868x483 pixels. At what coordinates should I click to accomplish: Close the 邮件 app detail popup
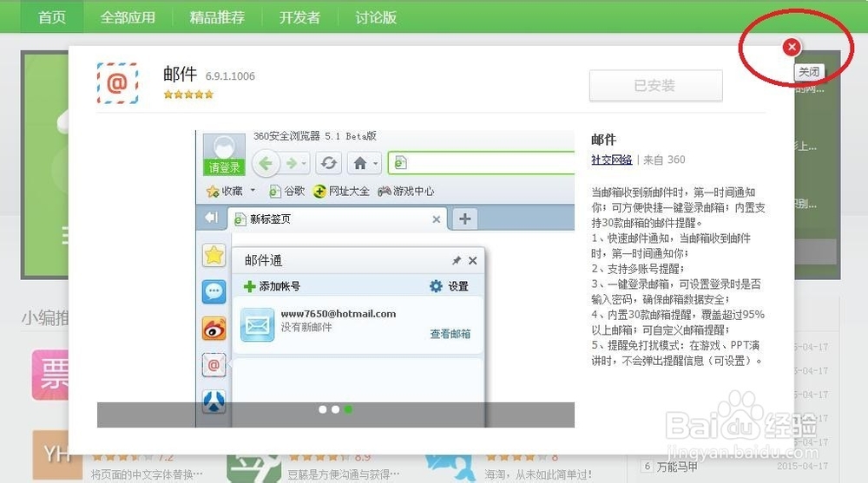click(x=792, y=47)
